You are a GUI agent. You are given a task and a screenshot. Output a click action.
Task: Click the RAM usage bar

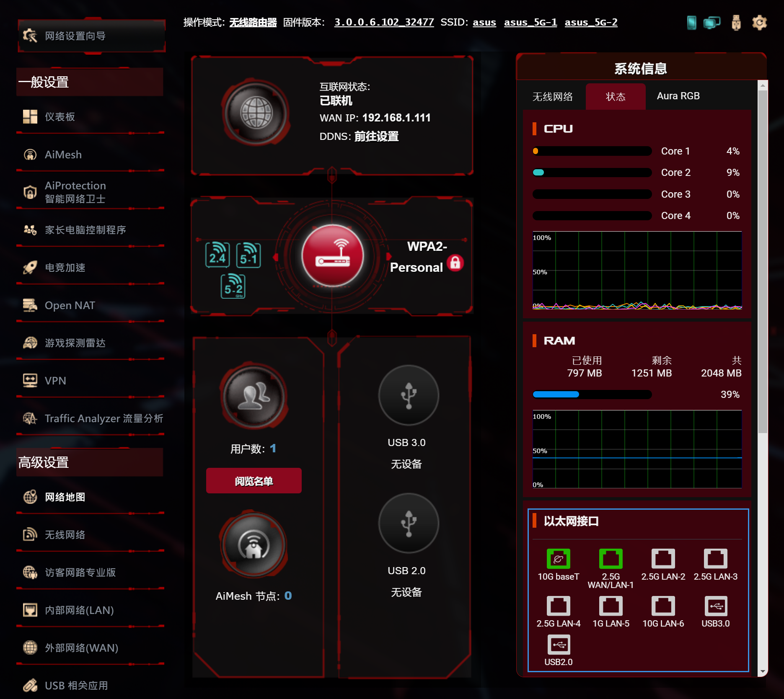coord(592,395)
